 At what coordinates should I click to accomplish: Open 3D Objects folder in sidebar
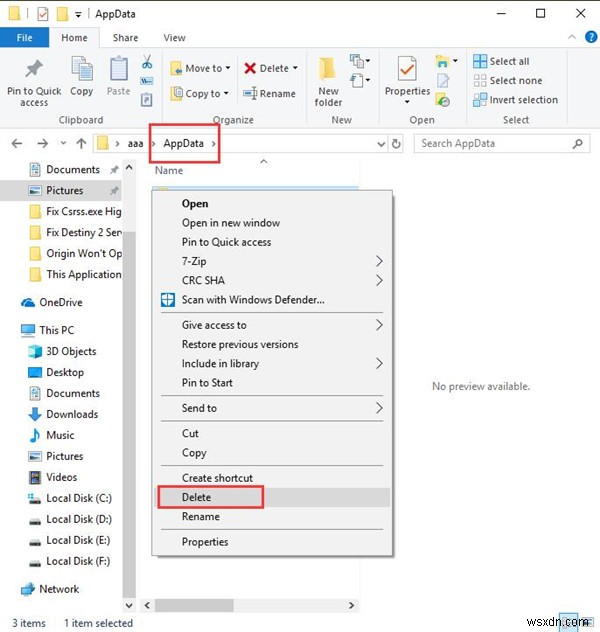click(x=62, y=351)
